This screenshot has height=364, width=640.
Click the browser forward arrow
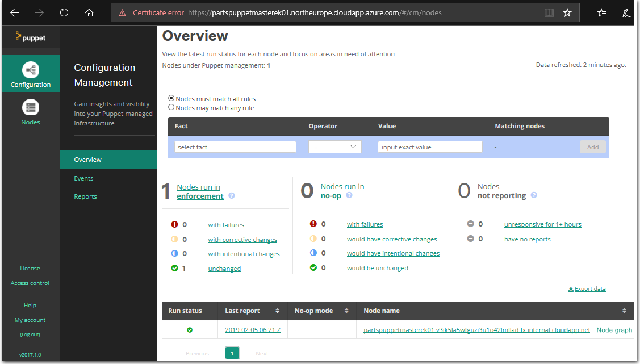click(39, 12)
